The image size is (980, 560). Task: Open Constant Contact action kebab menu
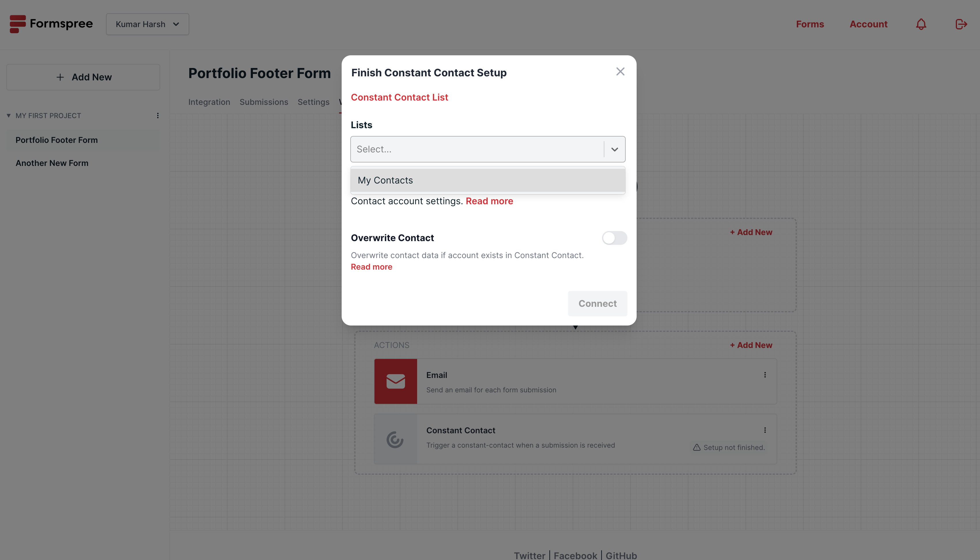[765, 430]
